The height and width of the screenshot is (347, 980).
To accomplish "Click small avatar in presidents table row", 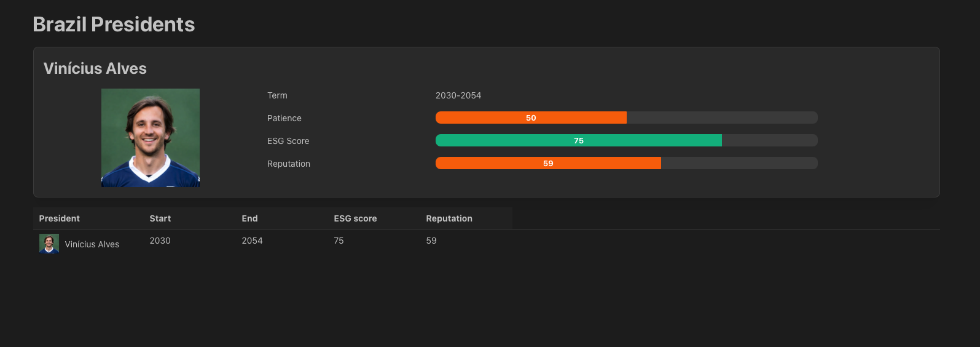I will [49, 244].
